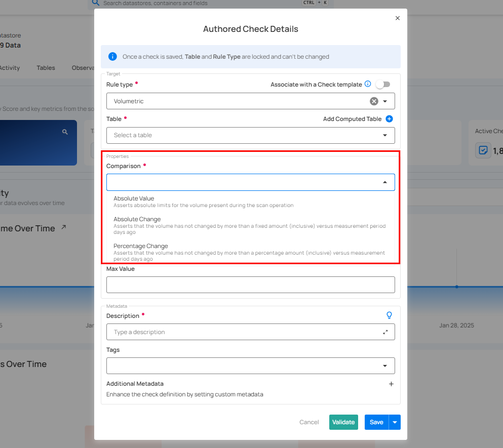Viewport: 503px width, 448px height.
Task: Open the Volume Over Time arrow link
Action: coord(63,228)
